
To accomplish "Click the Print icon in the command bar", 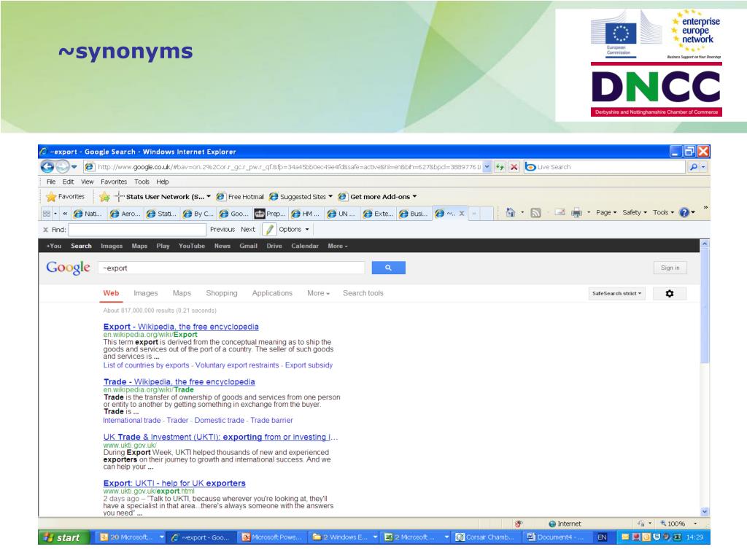I will tap(576, 213).
